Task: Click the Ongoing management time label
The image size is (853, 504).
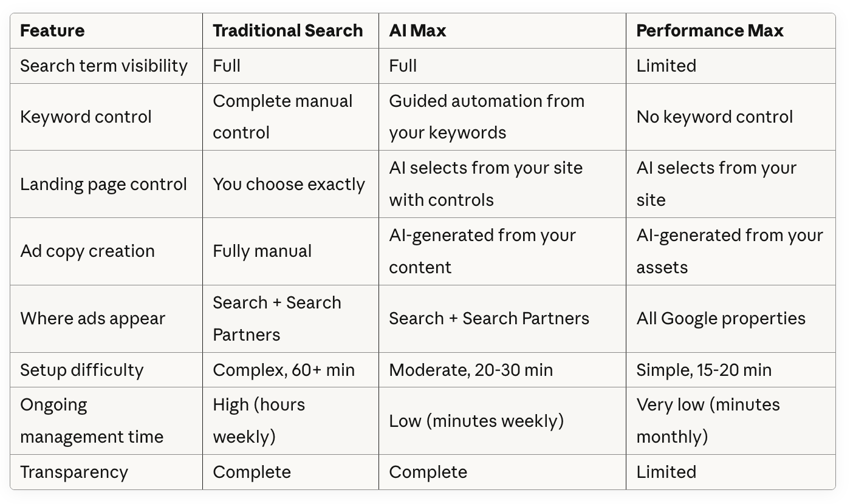Action: pos(92,421)
